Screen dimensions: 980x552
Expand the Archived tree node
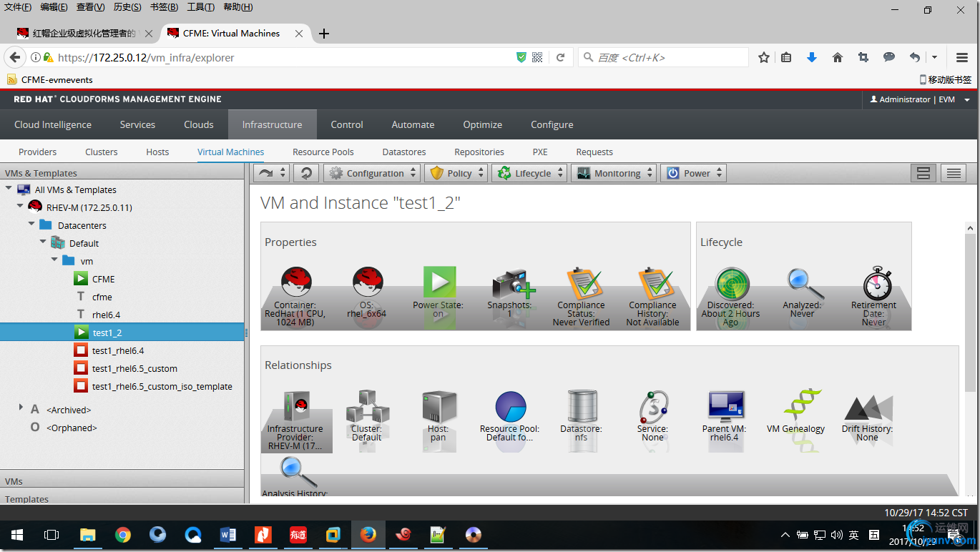[x=20, y=408]
